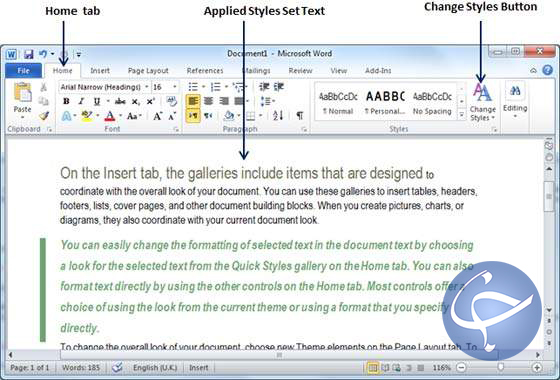Image resolution: width=560 pixels, height=380 pixels.
Task: Click the Copy icon in Clipboard group
Action: tap(43, 101)
